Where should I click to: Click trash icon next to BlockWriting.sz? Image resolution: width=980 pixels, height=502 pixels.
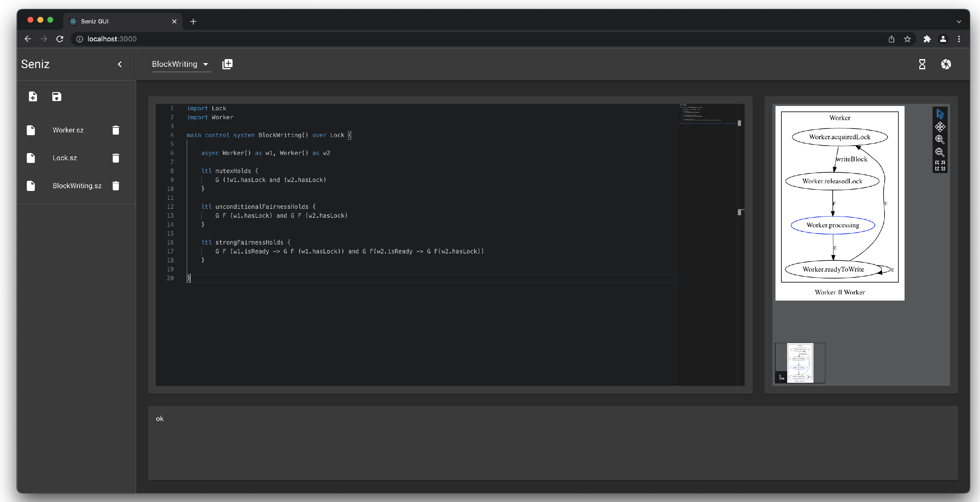pos(116,186)
